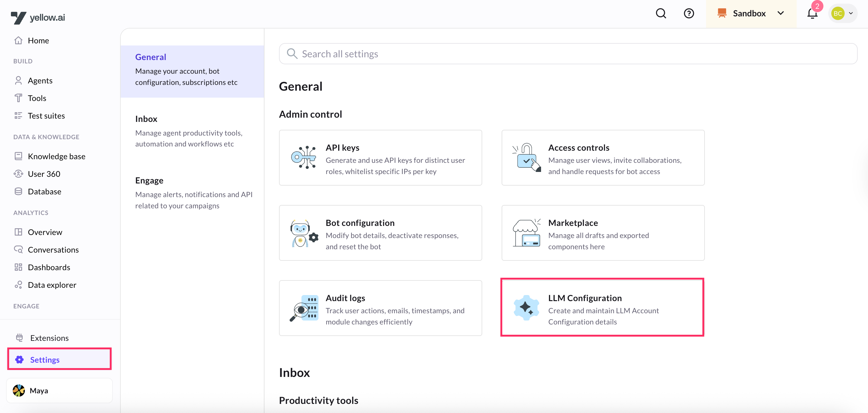Screen dimensions: 868x413
Task: Open Knowledge base from the sidebar
Action: pos(57,156)
